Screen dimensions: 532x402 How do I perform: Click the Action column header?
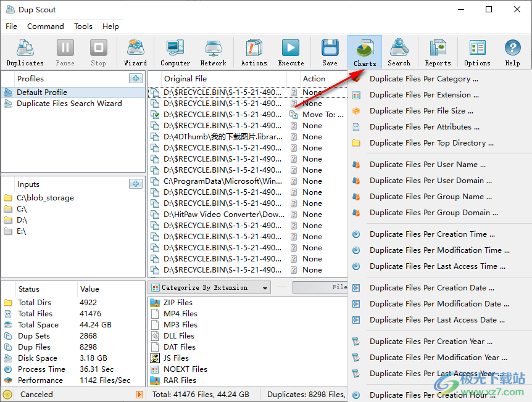323,79
